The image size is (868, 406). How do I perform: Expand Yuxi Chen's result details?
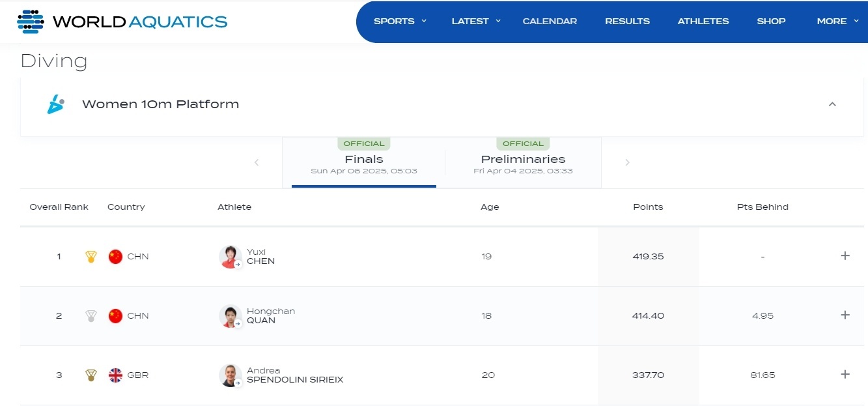coord(845,256)
